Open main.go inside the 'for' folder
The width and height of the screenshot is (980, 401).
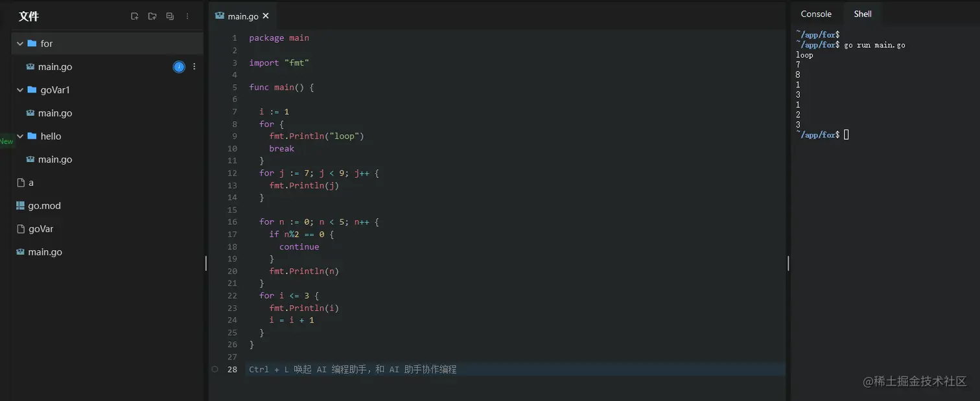tap(108, 67)
